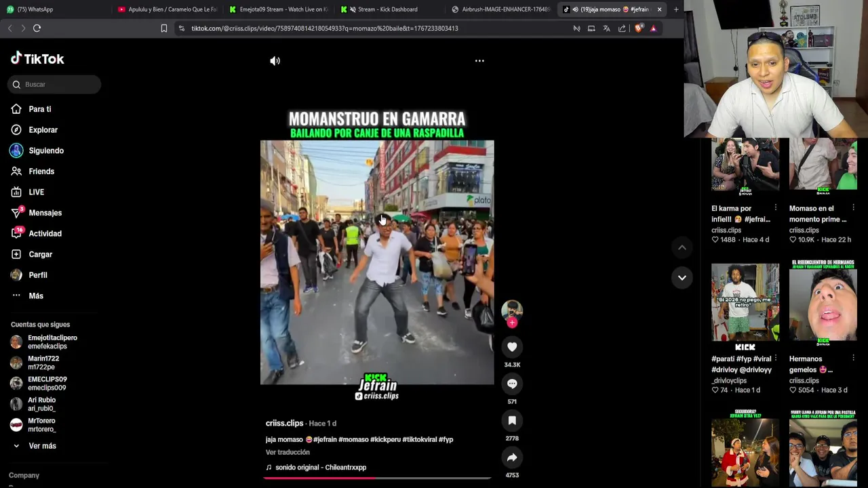
Task: Click the TikTok logo
Action: [37, 59]
